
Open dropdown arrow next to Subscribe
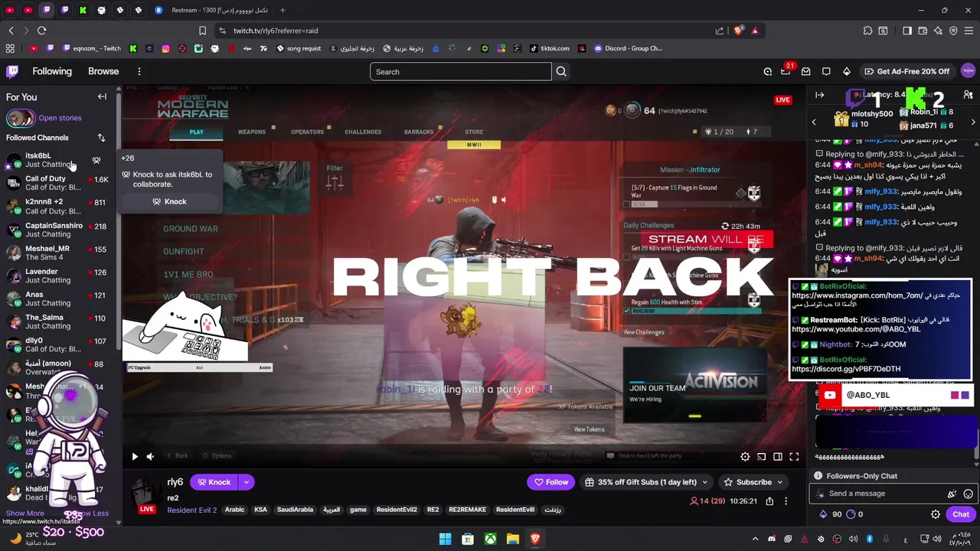pyautogui.click(x=779, y=482)
